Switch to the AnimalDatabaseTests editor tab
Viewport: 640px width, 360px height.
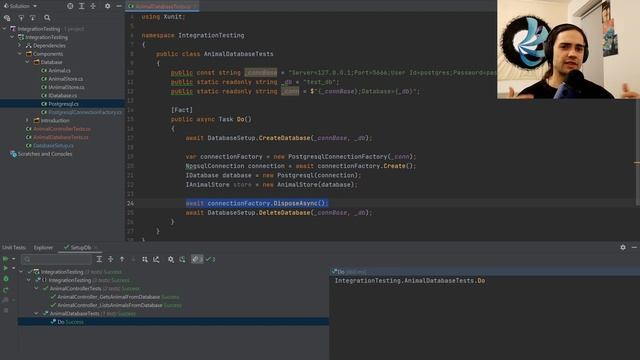[162, 6]
